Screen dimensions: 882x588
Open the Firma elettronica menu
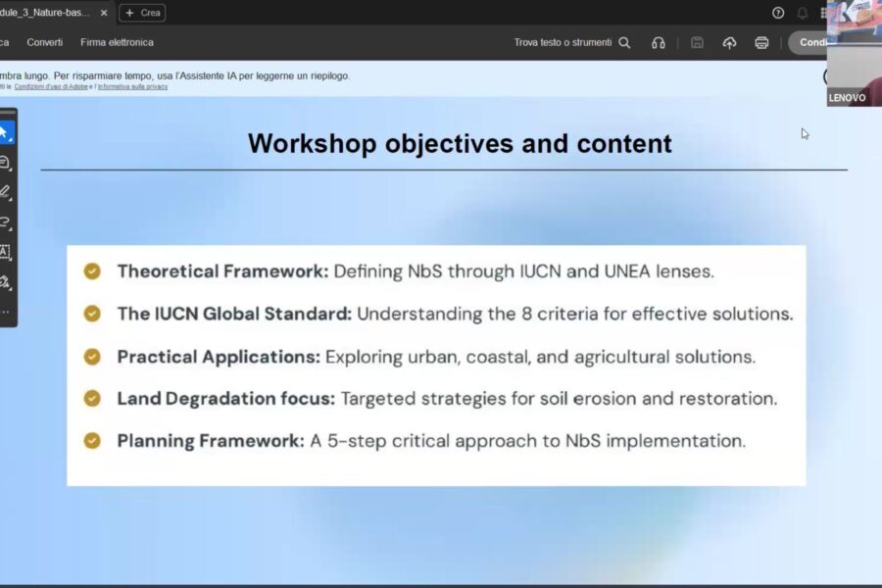[x=117, y=43]
